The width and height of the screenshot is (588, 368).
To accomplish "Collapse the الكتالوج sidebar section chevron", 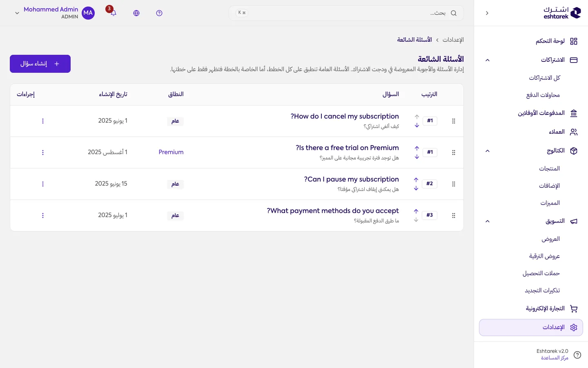I will tap(487, 151).
